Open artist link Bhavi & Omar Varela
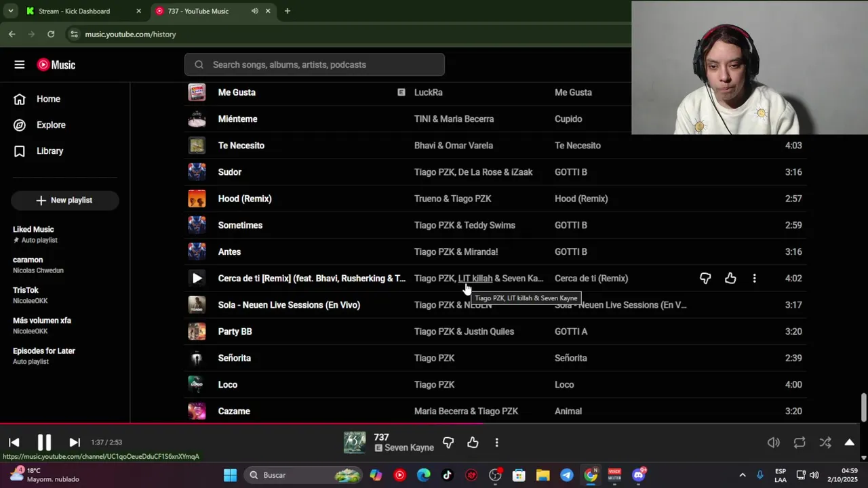Image resolution: width=868 pixels, height=488 pixels. point(454,145)
